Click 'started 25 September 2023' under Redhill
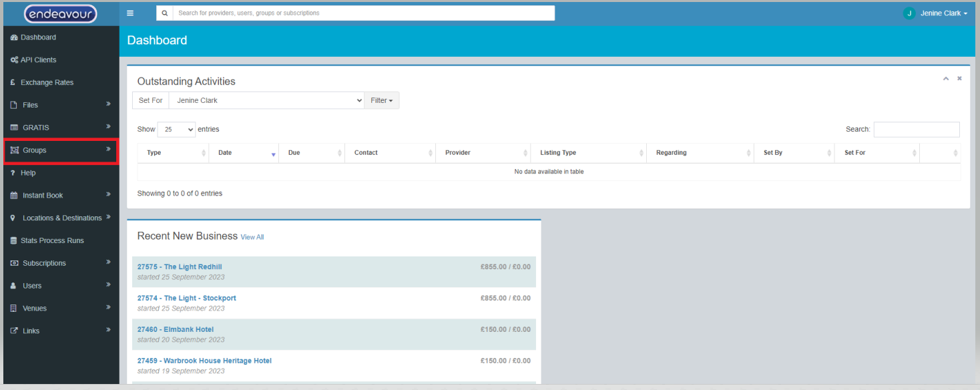Viewport: 980px width, 390px height. [181, 277]
